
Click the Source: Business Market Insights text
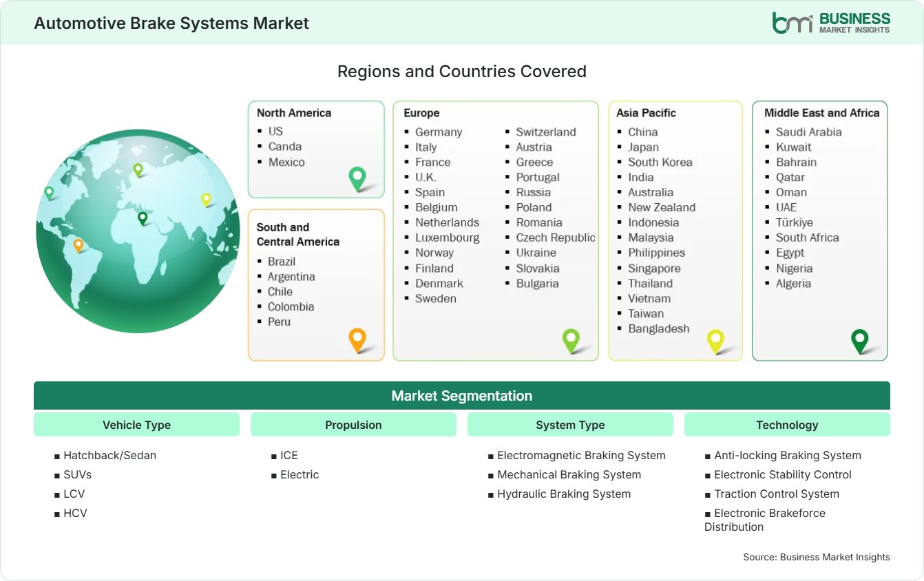pyautogui.click(x=817, y=557)
